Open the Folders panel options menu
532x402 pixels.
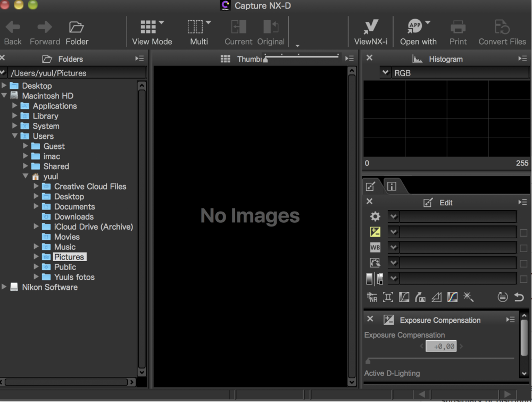point(139,58)
